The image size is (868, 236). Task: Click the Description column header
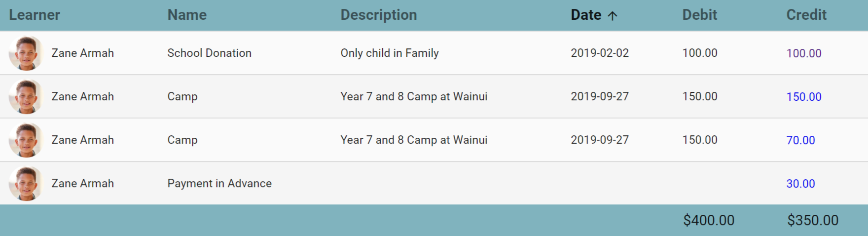378,15
